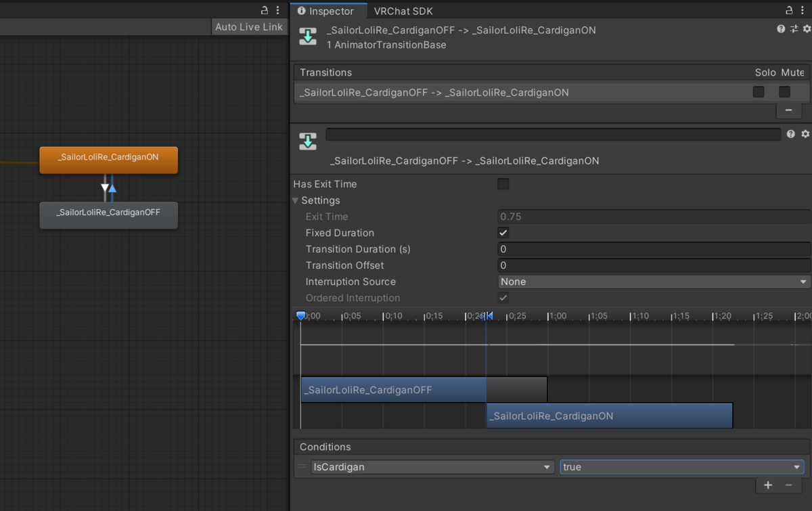Click the Transition Duration value field
Image resolution: width=812 pixels, height=511 pixels.
pyautogui.click(x=654, y=249)
